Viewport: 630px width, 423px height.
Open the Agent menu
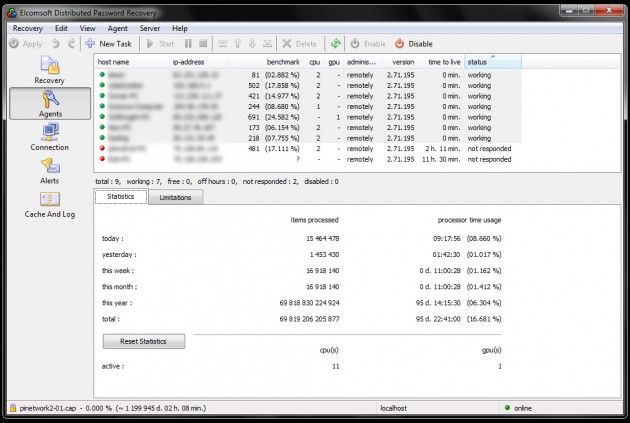click(117, 29)
